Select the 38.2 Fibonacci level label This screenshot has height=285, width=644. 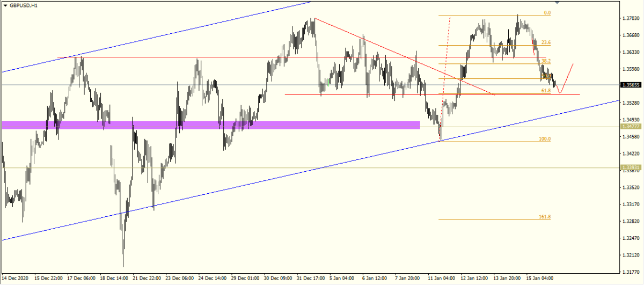[x=546, y=61]
